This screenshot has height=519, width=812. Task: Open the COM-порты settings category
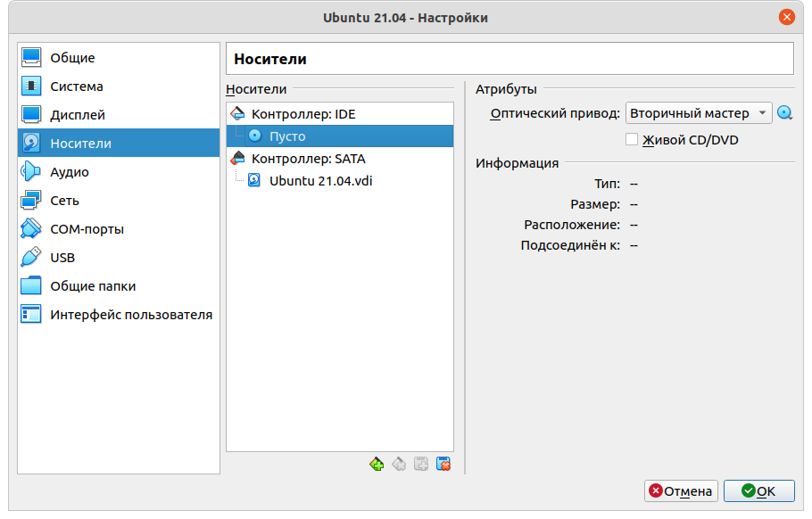point(119,228)
